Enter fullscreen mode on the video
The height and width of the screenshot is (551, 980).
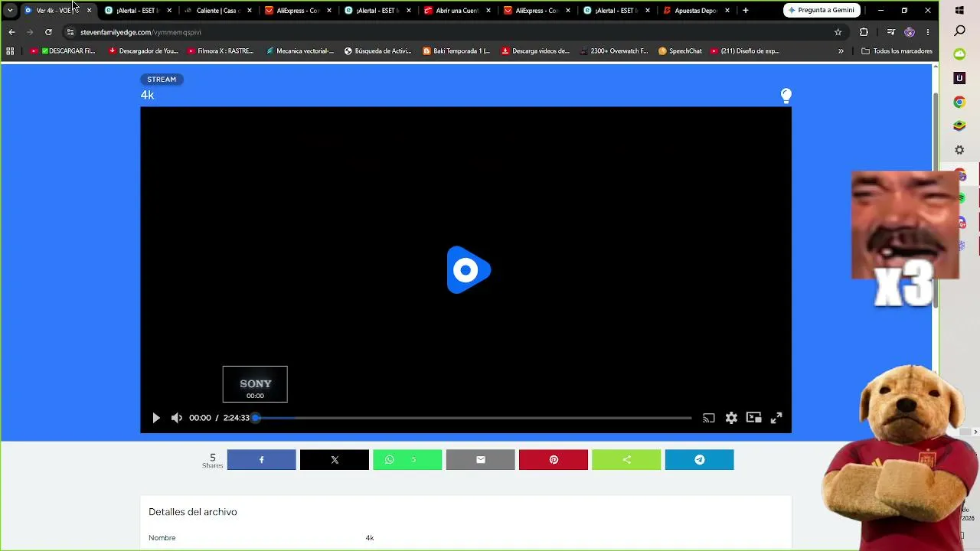click(x=776, y=418)
